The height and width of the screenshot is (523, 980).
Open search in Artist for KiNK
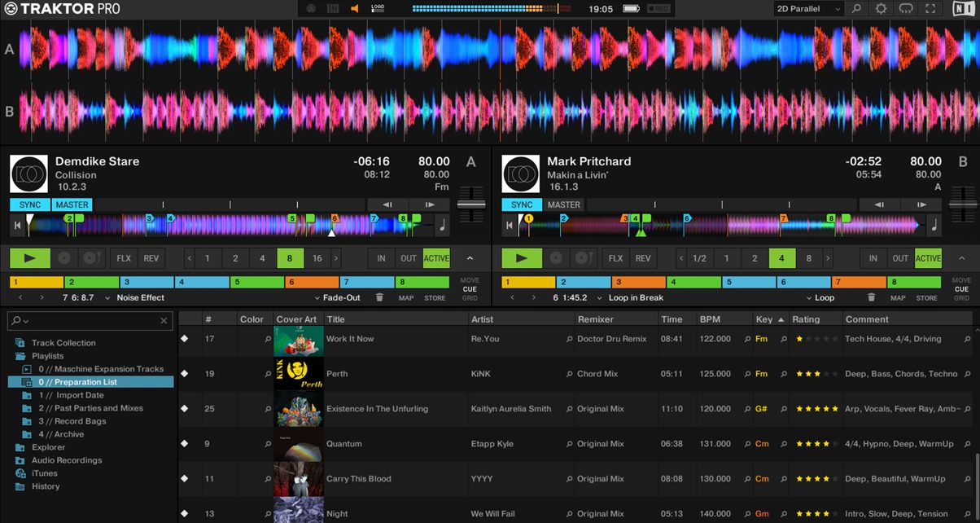(570, 374)
